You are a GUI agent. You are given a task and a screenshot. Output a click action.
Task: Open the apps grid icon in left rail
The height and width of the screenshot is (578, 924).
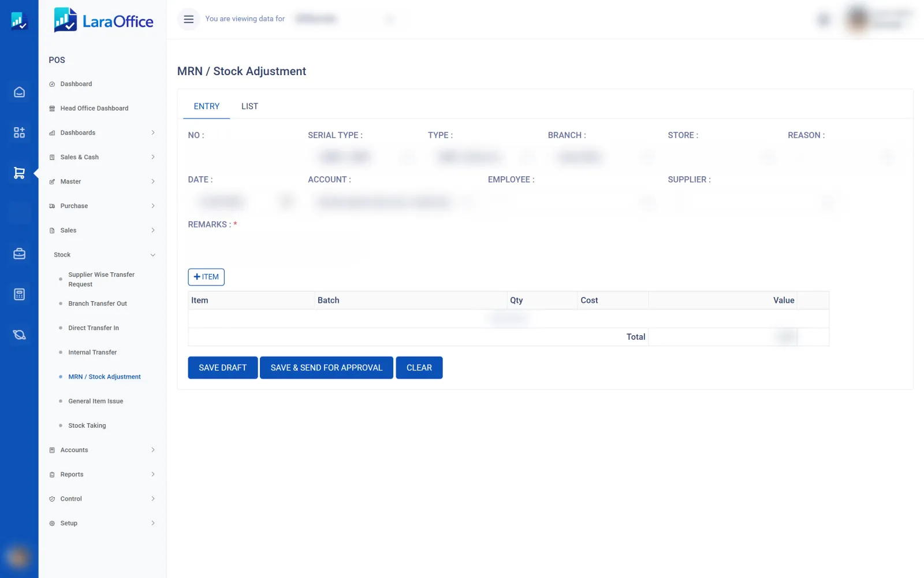pyautogui.click(x=19, y=132)
